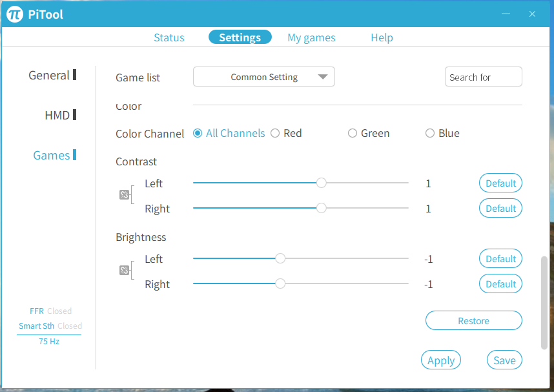The image size is (554, 392).
Task: Click the Brightness Right value -1
Action: [428, 285]
